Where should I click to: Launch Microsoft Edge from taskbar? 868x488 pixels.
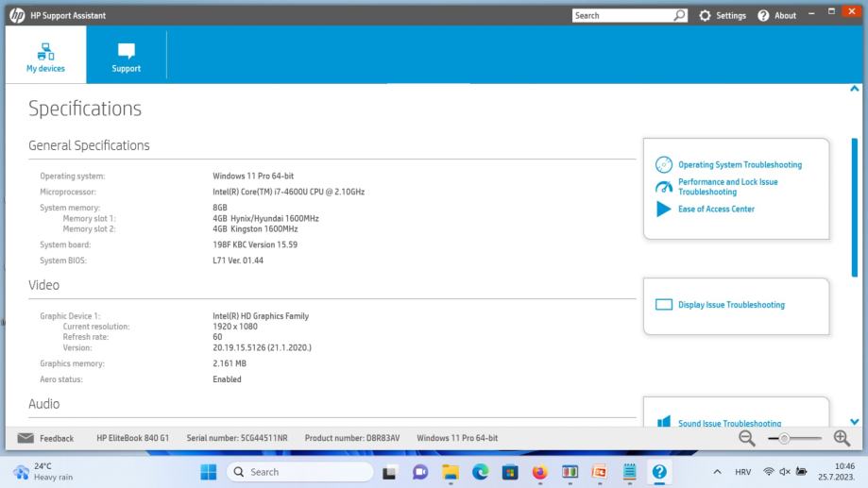tap(481, 472)
